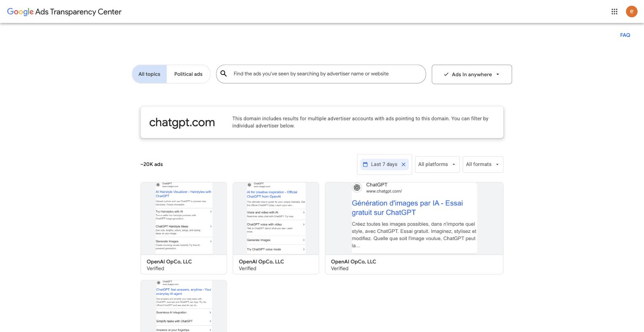This screenshot has width=644, height=332.
Task: Click the advertiser search field
Action: coord(321,74)
